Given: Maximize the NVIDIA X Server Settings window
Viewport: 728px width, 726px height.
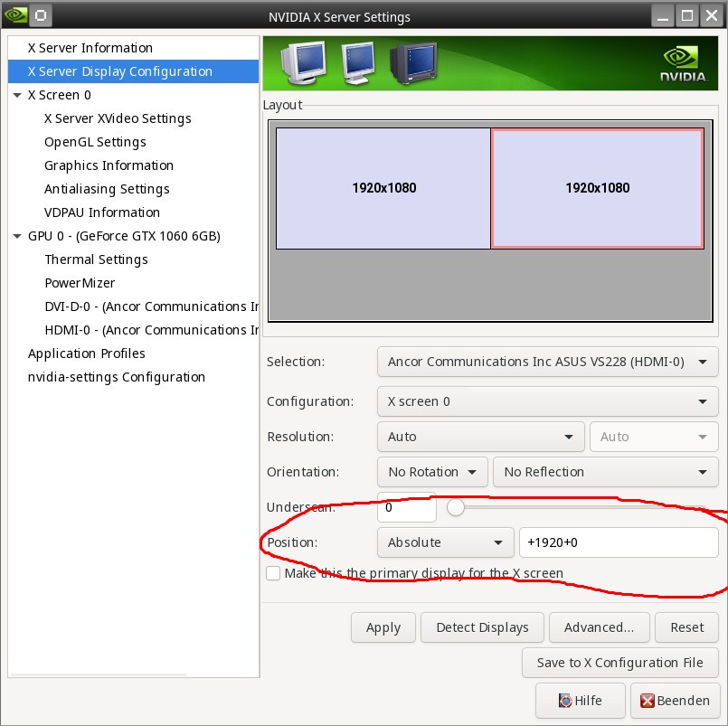Looking at the screenshot, I should coord(687,15).
